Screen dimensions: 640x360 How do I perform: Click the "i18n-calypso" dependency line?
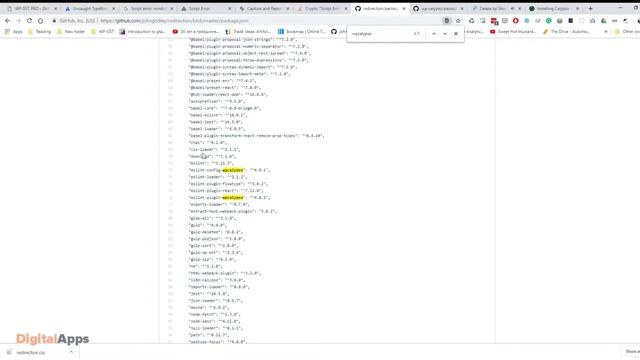pyautogui.click(x=217, y=280)
